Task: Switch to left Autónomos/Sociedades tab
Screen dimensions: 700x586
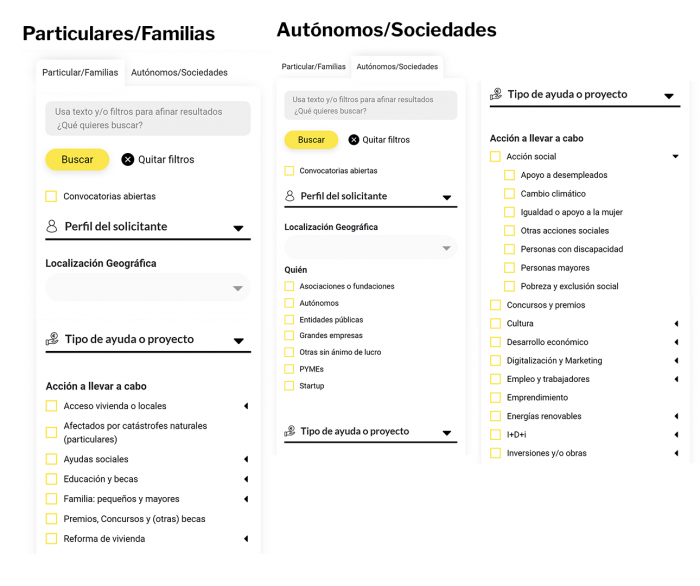Action: 179,72
